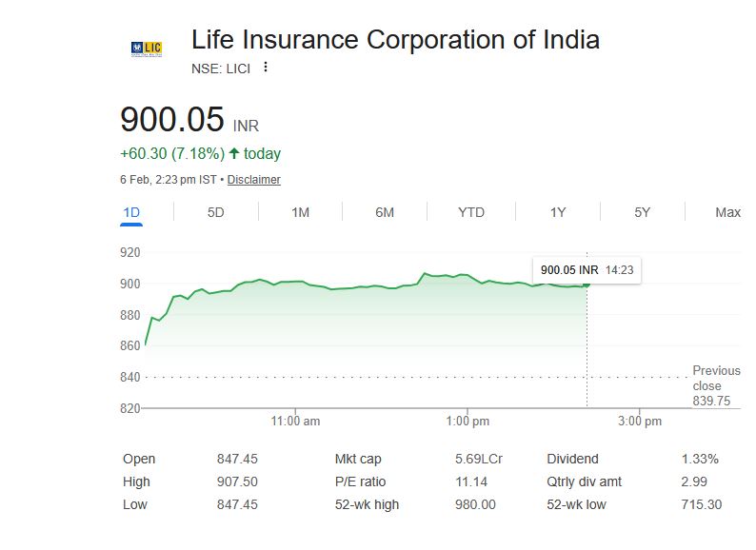
Task: Click the Life Insurance Corporation of India title
Action: pos(395,40)
